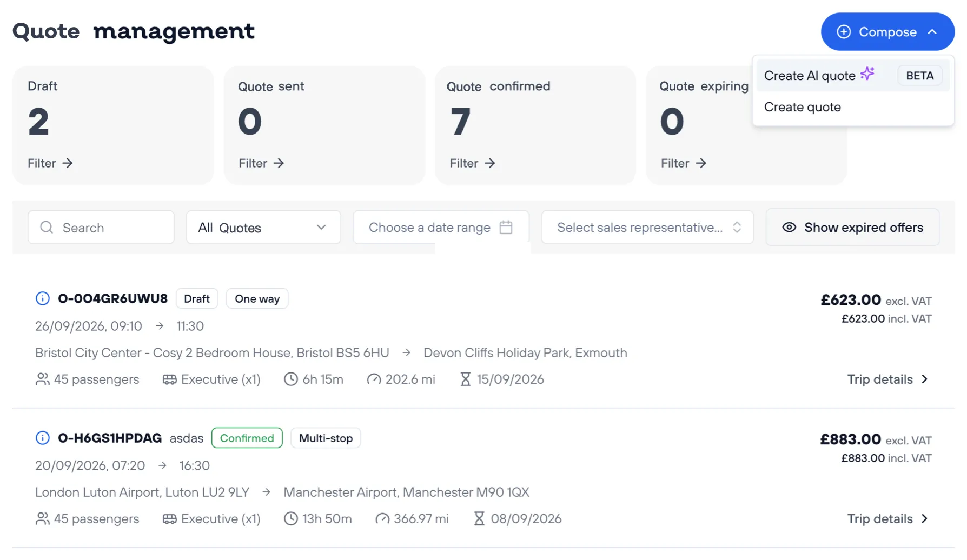Click clock icon beside 6h 15m

coord(291,379)
